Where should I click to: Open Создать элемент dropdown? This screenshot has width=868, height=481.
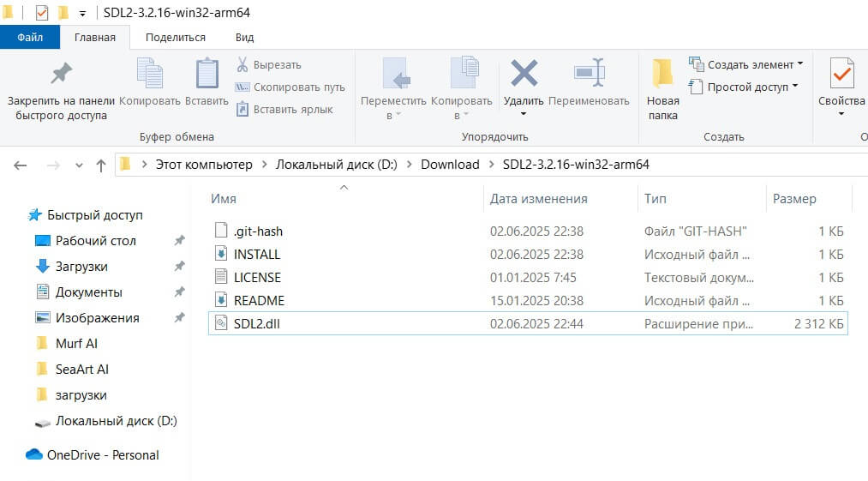point(745,64)
